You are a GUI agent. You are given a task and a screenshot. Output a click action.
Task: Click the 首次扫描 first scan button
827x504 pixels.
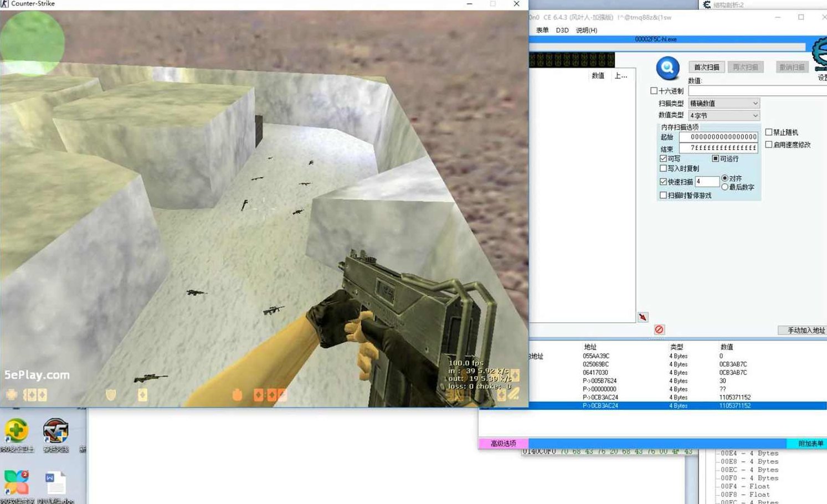tap(706, 67)
